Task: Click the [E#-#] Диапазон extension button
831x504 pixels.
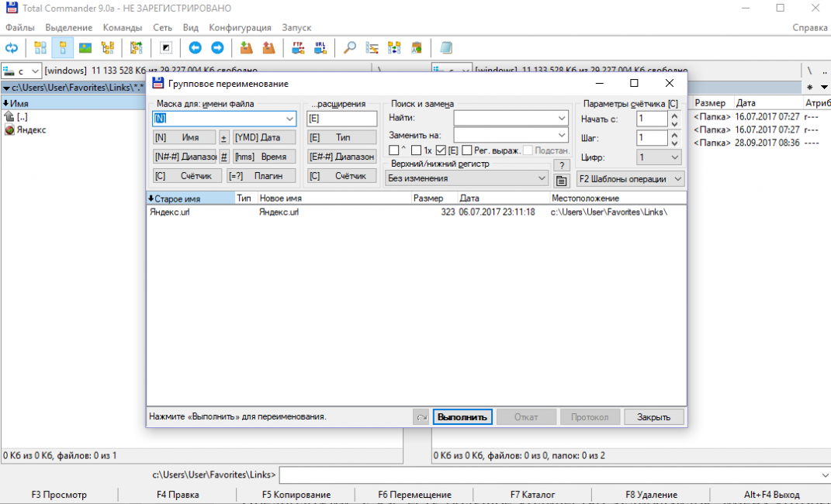Action: coord(342,157)
